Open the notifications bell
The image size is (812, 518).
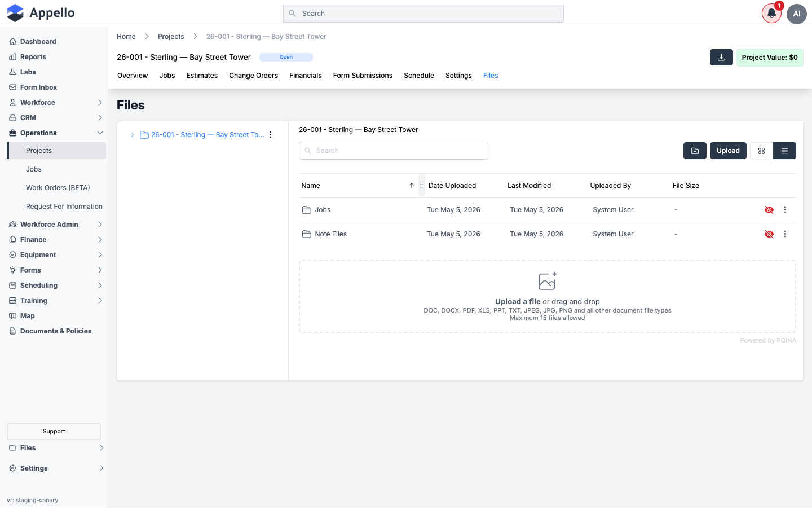coord(771,14)
